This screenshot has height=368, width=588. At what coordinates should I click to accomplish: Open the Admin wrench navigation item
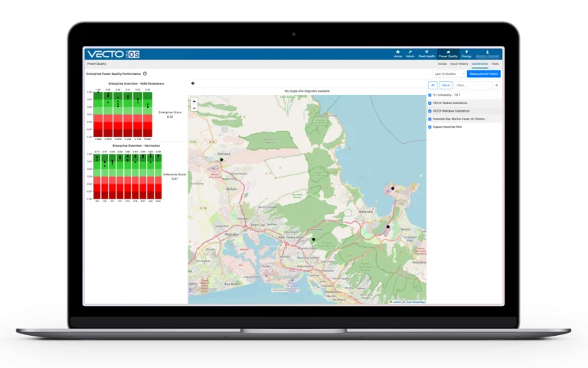click(x=410, y=54)
